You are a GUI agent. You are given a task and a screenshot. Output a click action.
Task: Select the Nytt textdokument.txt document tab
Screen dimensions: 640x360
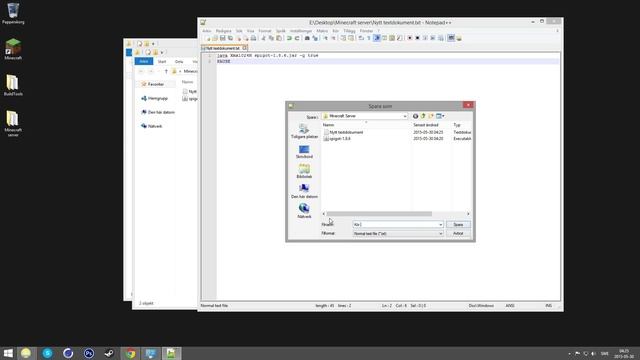(224, 48)
